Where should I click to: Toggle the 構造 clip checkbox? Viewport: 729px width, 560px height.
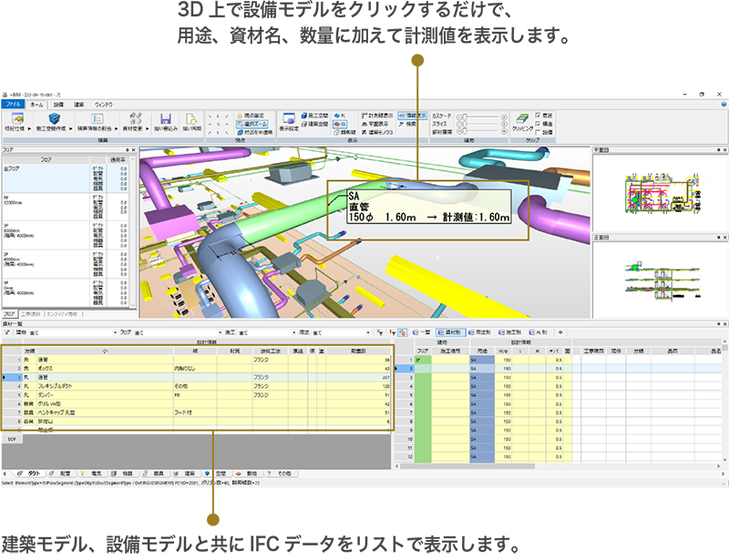coord(539,124)
